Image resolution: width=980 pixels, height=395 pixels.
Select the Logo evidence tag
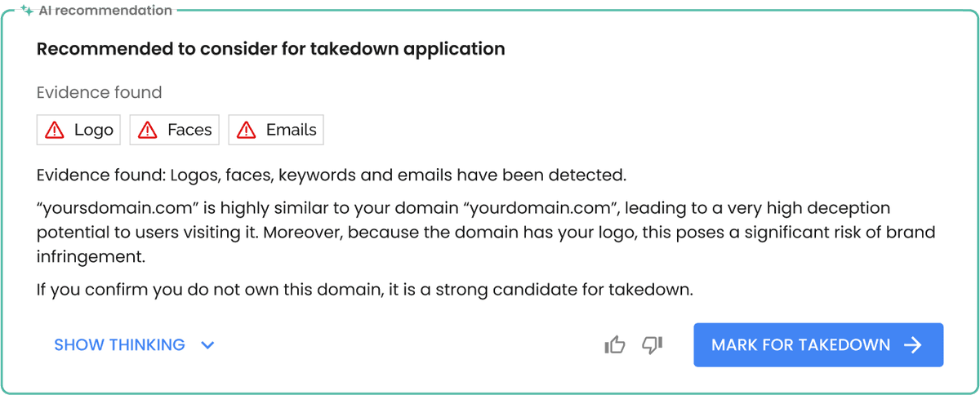[78, 130]
